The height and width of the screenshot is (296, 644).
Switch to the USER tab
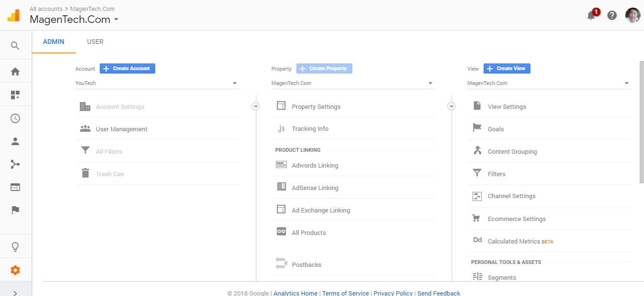tap(95, 42)
